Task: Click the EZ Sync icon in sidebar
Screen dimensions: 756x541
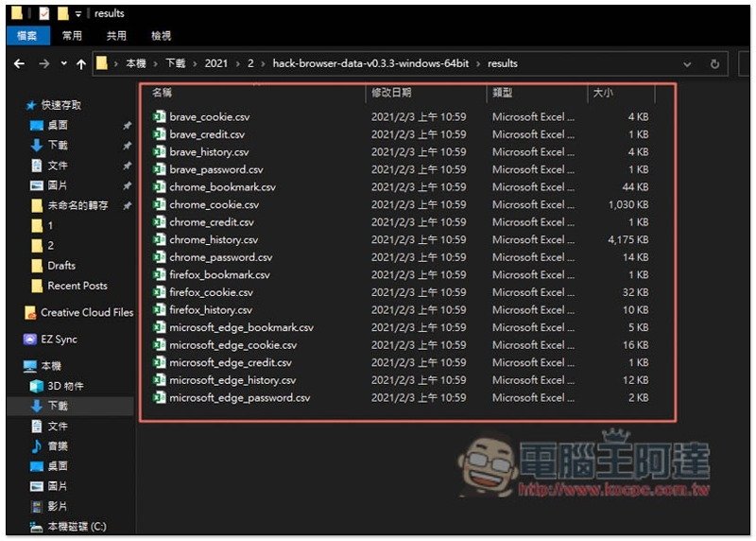Action: pos(30,340)
